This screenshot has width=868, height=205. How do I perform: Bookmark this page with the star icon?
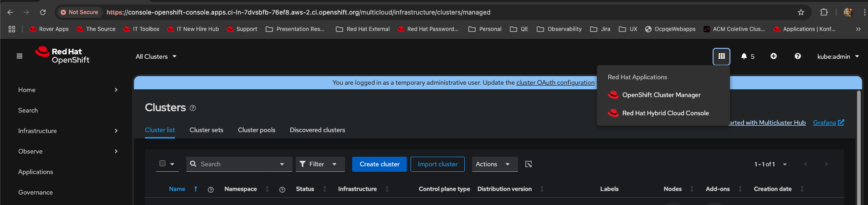[801, 12]
